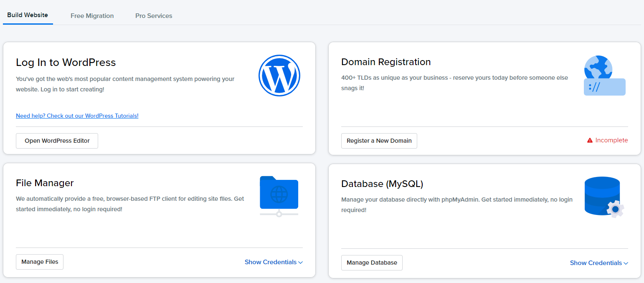
Task: Click the 'Manage your database directly with phpMyAdmin' text
Action: coord(457,205)
